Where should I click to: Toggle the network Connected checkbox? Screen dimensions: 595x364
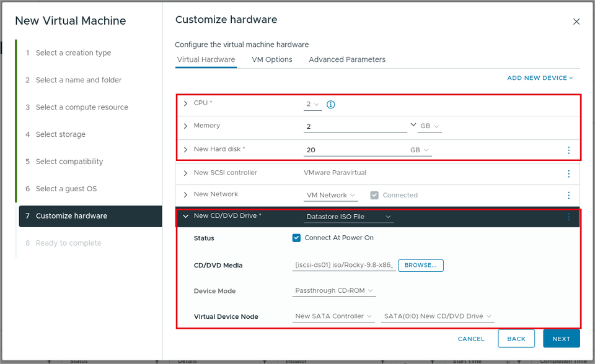click(x=374, y=195)
